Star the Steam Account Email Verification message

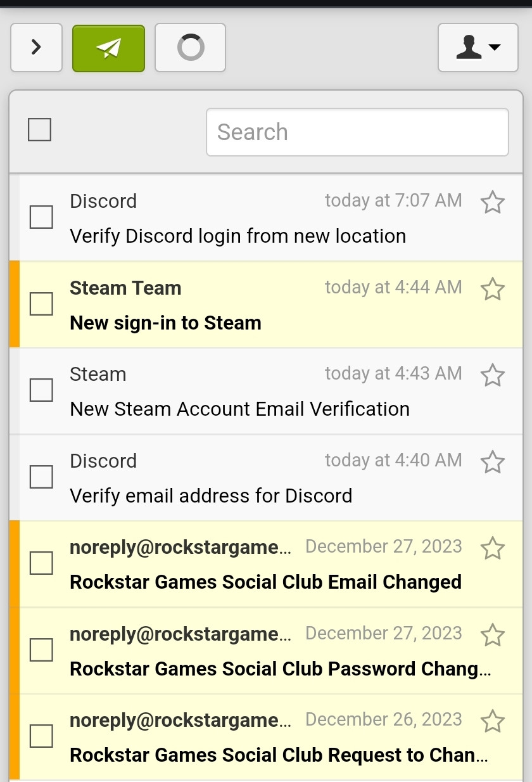click(x=492, y=375)
